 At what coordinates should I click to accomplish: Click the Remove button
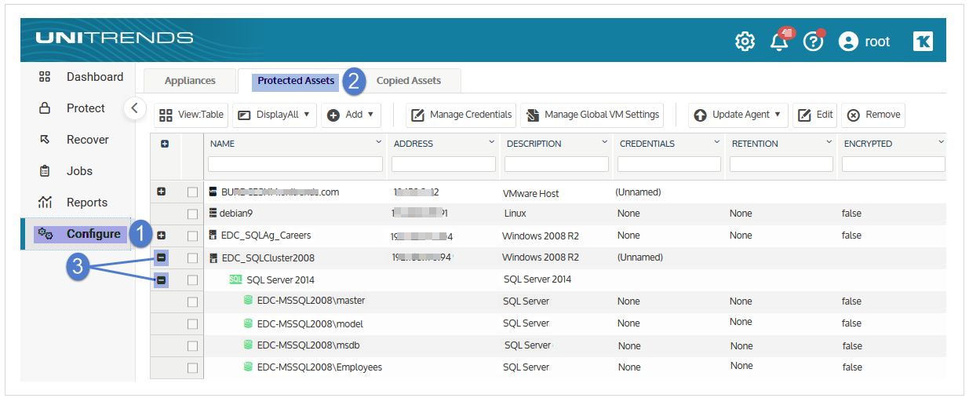[873, 115]
